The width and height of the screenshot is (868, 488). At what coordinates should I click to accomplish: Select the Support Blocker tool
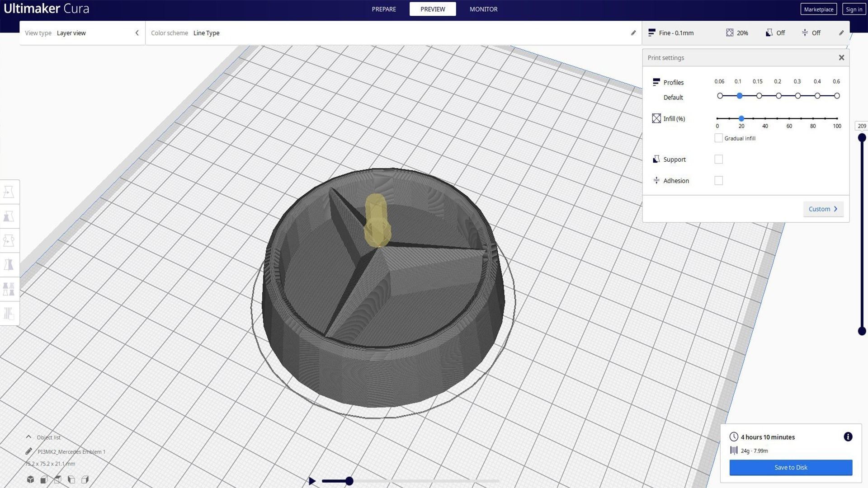pos(9,313)
